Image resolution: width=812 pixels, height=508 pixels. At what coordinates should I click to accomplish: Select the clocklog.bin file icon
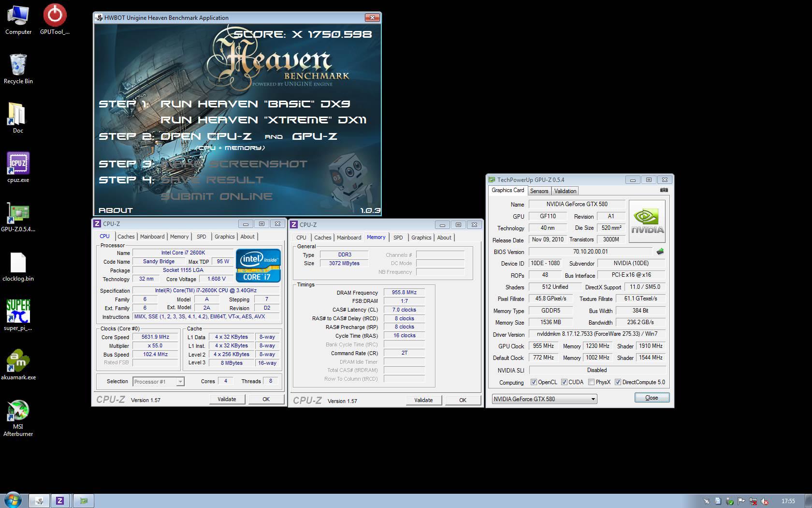[x=18, y=267]
